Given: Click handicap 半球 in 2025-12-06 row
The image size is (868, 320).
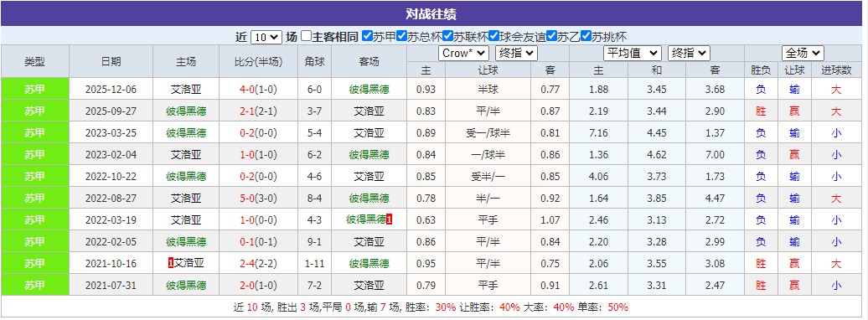Looking at the screenshot, I should click(488, 89).
